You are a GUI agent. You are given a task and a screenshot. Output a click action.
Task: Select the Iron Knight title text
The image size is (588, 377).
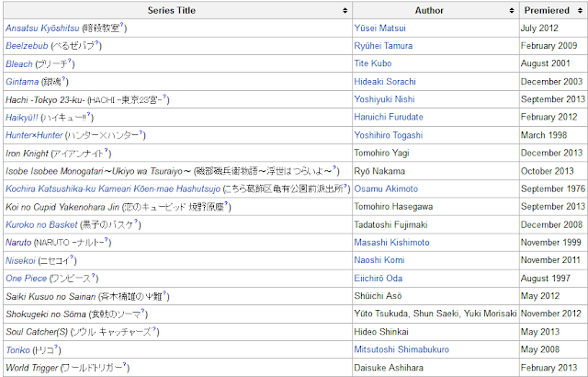(x=27, y=154)
